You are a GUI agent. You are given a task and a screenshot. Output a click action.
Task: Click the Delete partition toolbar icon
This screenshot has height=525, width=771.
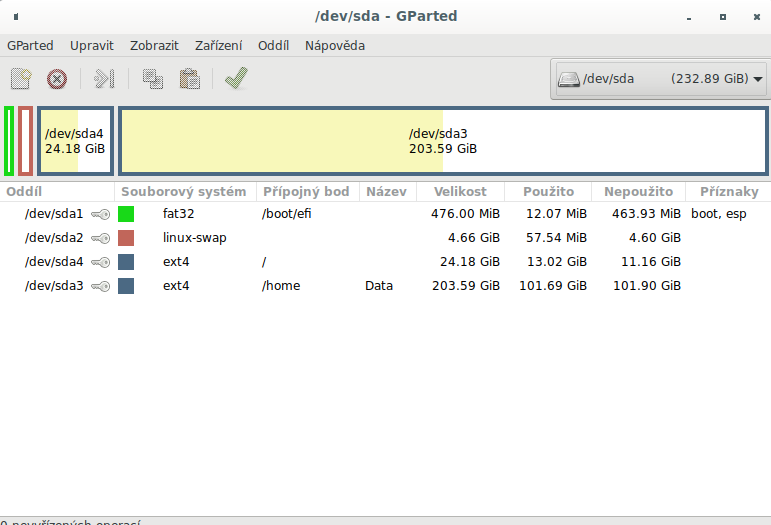click(x=57, y=79)
